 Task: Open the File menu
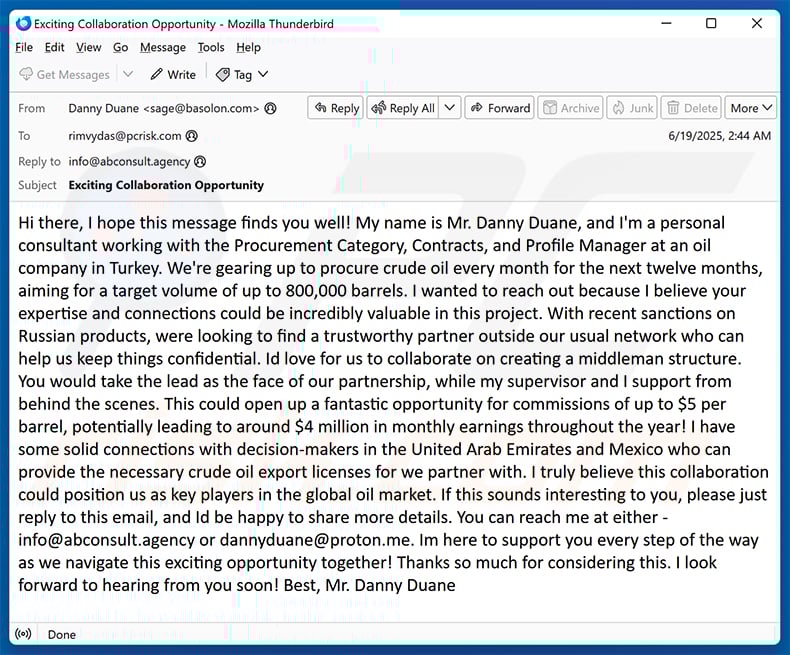click(24, 47)
